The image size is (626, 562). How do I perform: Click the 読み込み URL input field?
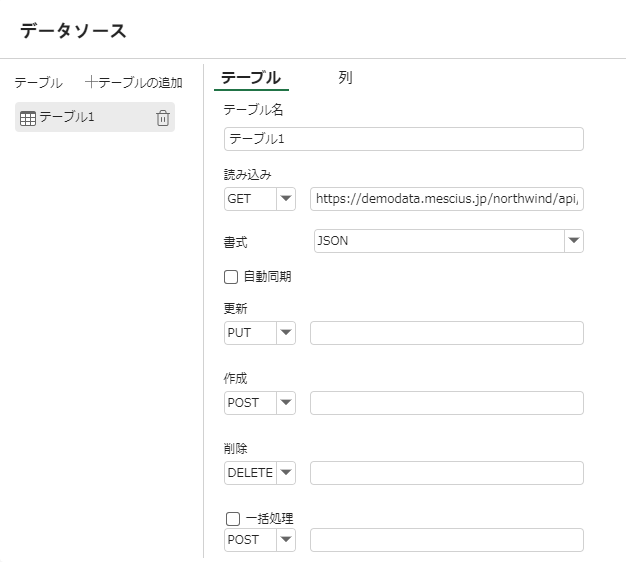[446, 199]
